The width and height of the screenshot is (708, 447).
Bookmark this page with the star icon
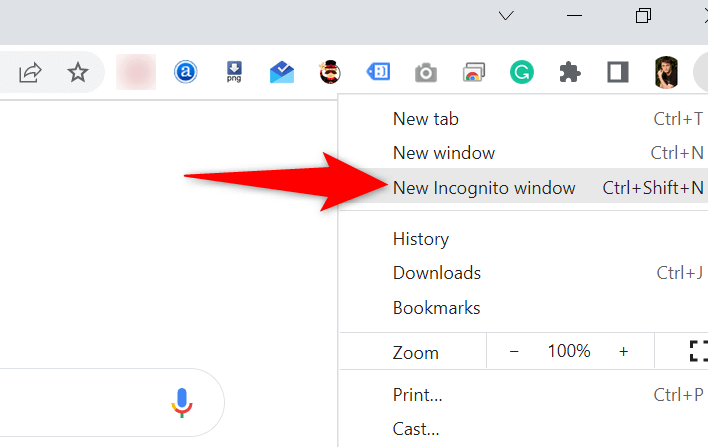point(77,72)
